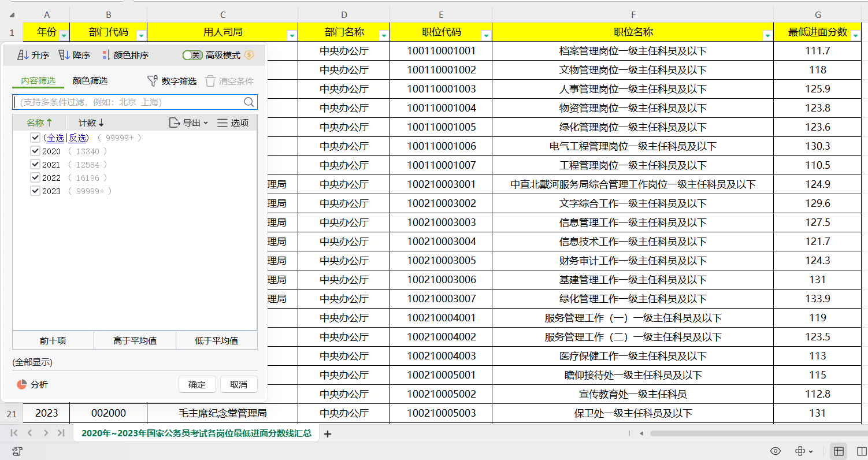This screenshot has height=460, width=868.
Task: Click the 确定 button to confirm filter
Action: coord(197,384)
